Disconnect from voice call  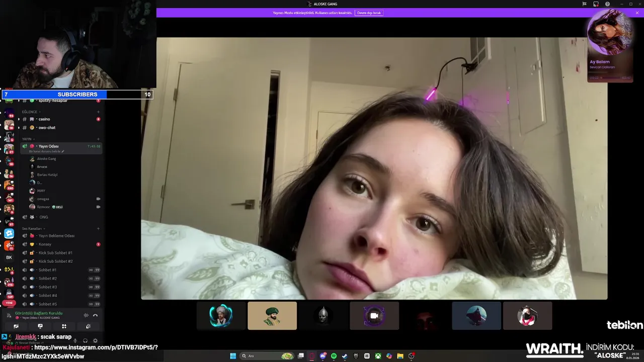point(95,315)
